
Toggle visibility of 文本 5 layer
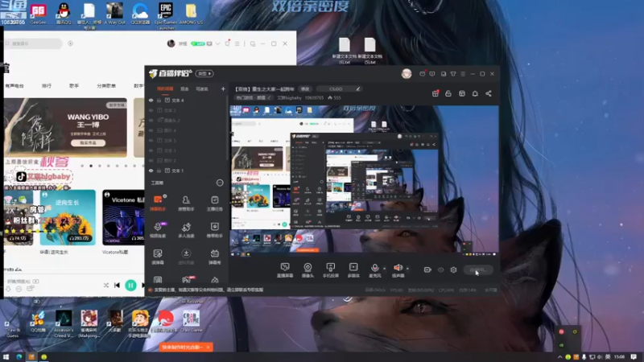(x=151, y=140)
